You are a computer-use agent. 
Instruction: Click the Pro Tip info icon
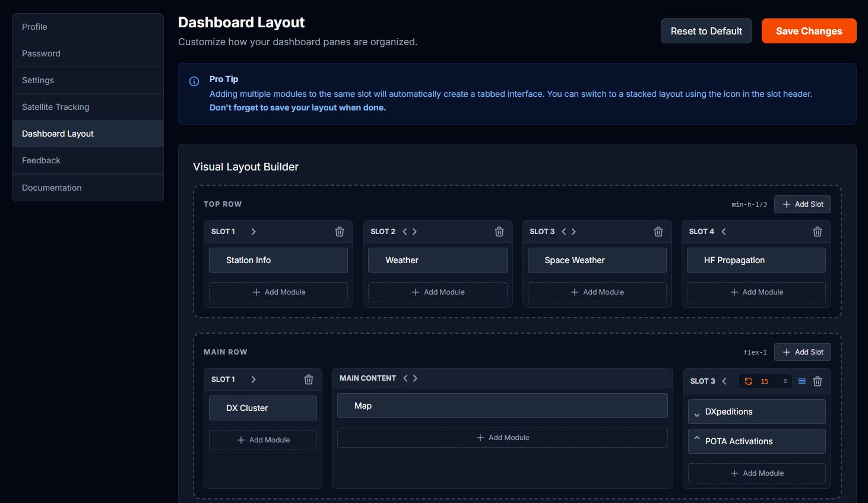pyautogui.click(x=194, y=81)
